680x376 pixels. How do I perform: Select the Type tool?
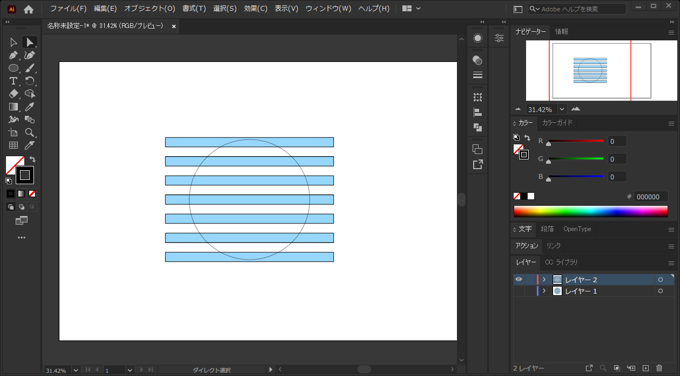pos(13,81)
